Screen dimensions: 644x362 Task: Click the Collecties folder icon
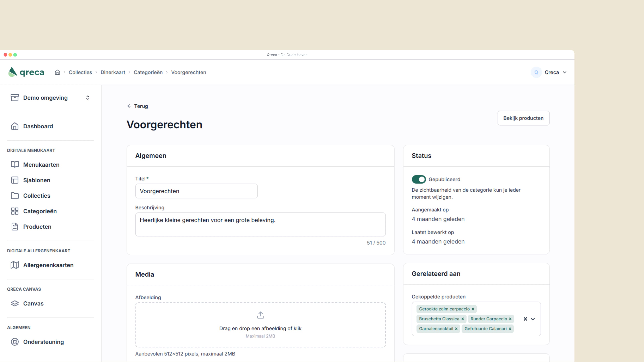pyautogui.click(x=15, y=196)
